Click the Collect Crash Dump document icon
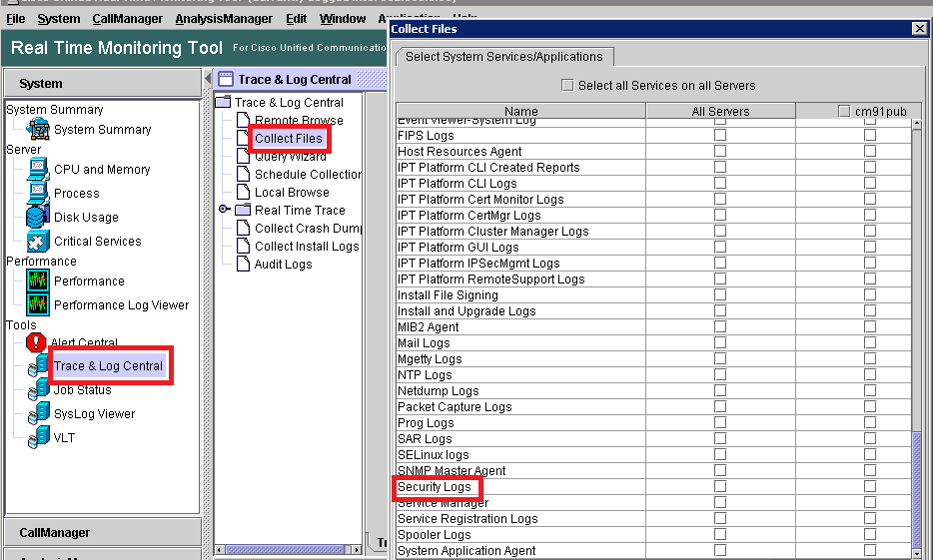This screenshot has height=560, width=933. point(243,228)
